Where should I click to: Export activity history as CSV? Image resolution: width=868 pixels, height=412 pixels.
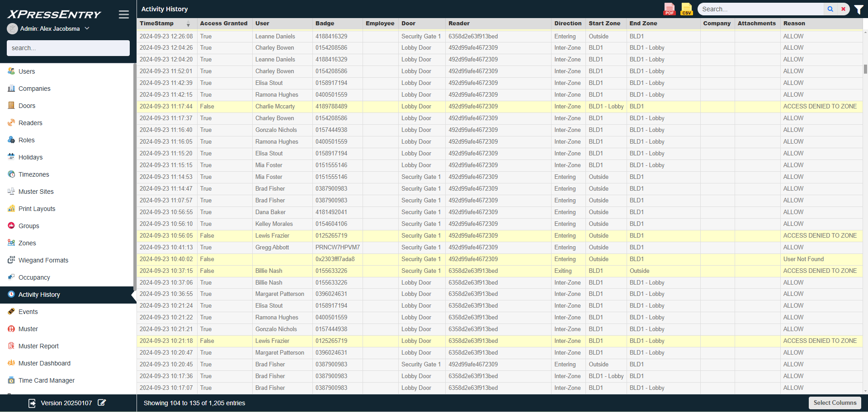click(686, 9)
